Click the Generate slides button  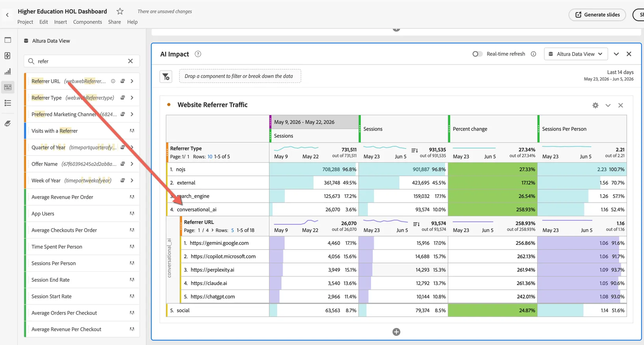point(597,15)
